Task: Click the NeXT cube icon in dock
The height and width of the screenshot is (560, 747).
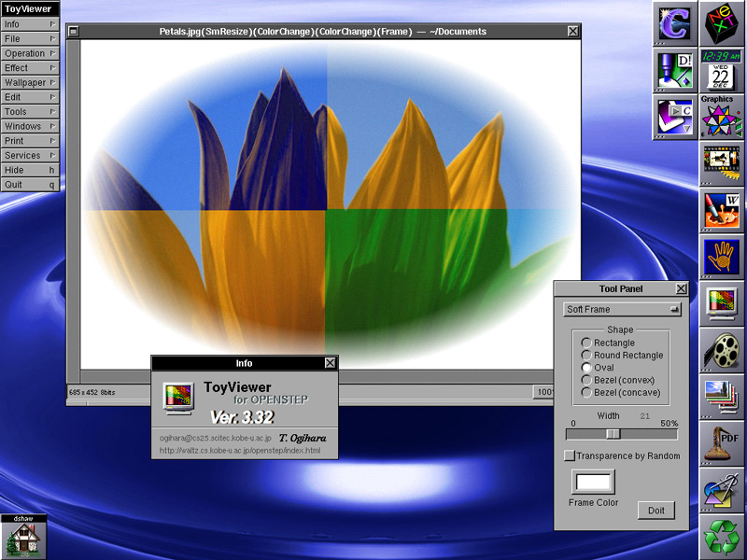Action: [722, 23]
